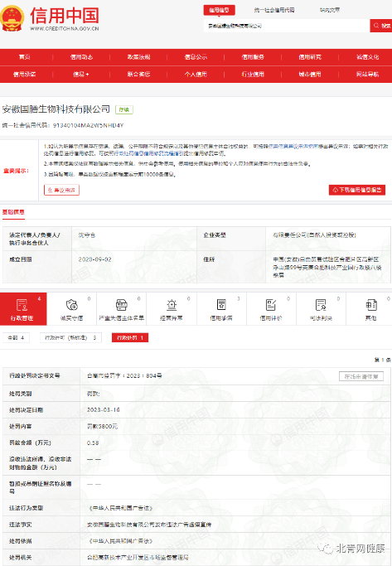Open the 城市信用 navigation item
Viewport: 392px width, 566px height.
tap(310, 75)
